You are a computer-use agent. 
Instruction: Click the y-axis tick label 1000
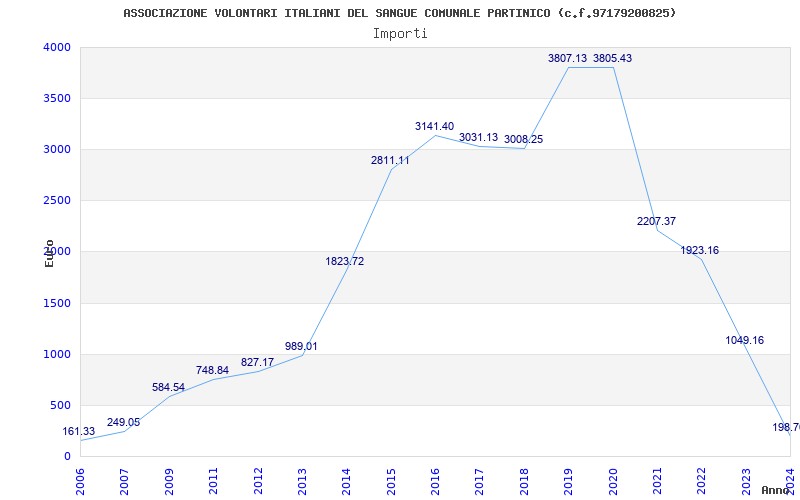[x=57, y=355]
